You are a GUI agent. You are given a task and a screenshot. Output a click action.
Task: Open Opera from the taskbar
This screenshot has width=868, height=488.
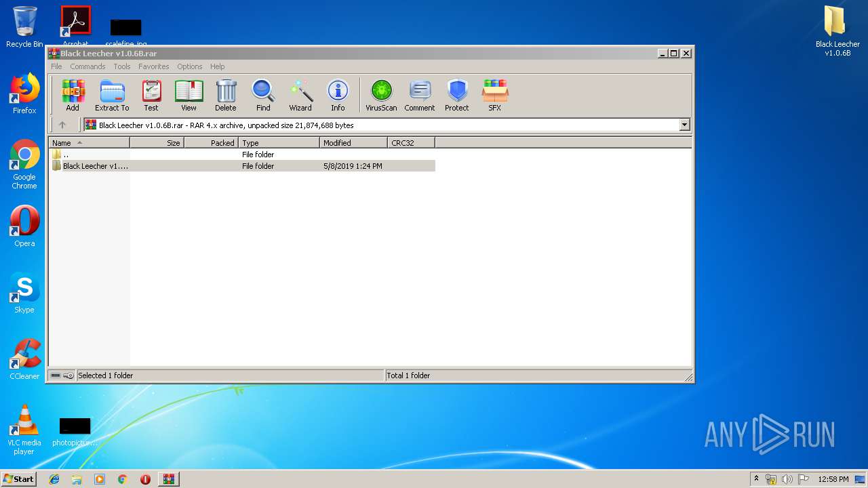click(145, 479)
